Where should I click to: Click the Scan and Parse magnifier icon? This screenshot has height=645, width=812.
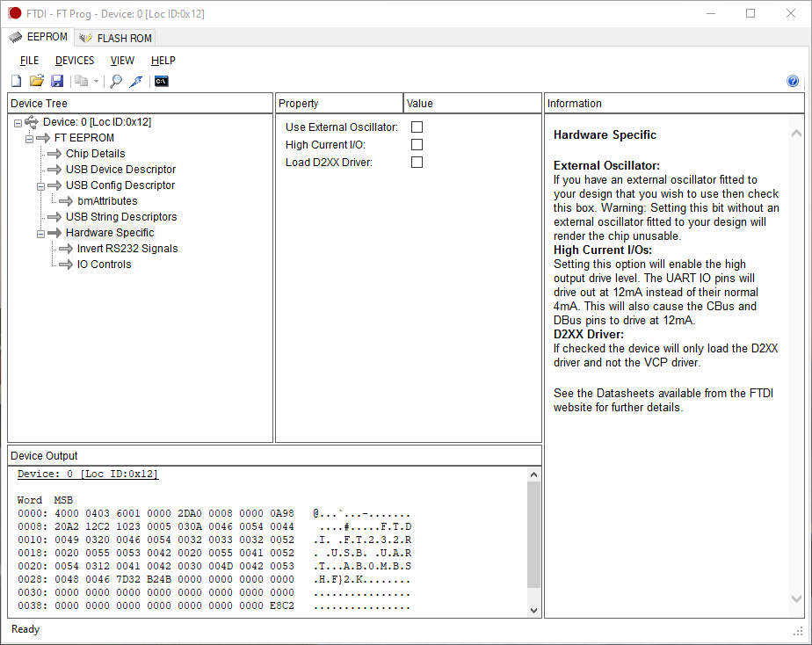pyautogui.click(x=116, y=81)
